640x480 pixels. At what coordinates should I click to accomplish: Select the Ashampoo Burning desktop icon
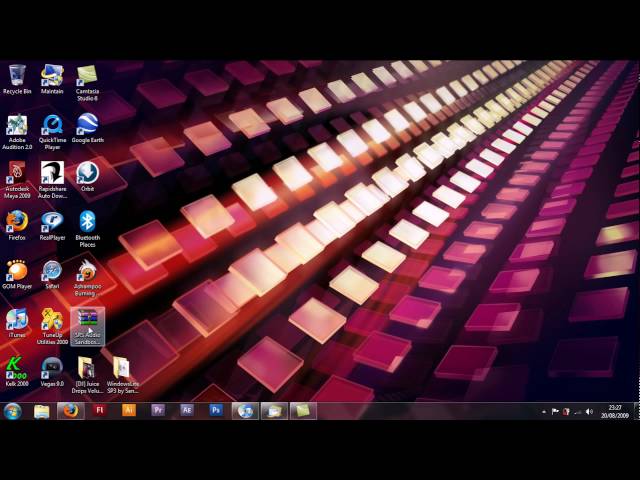coord(87,278)
